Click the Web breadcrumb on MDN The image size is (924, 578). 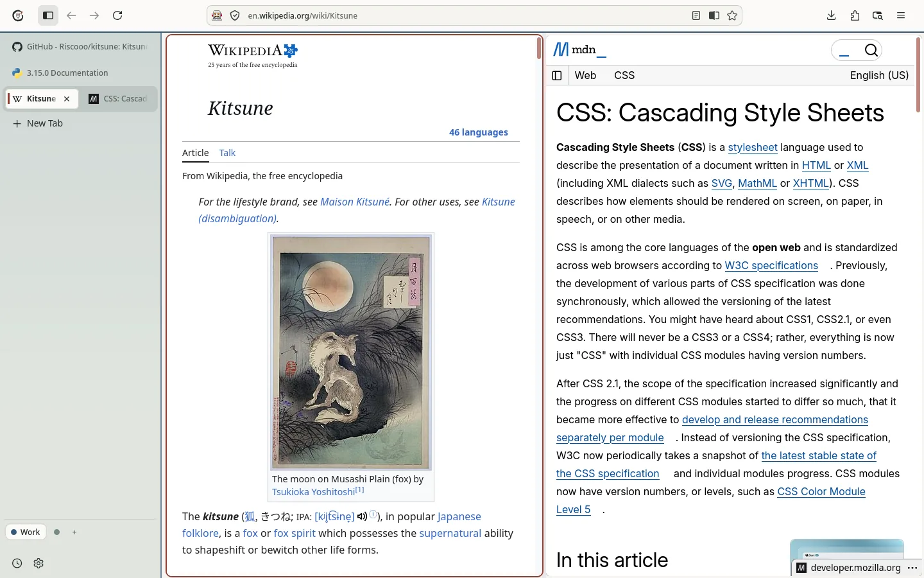(x=585, y=76)
